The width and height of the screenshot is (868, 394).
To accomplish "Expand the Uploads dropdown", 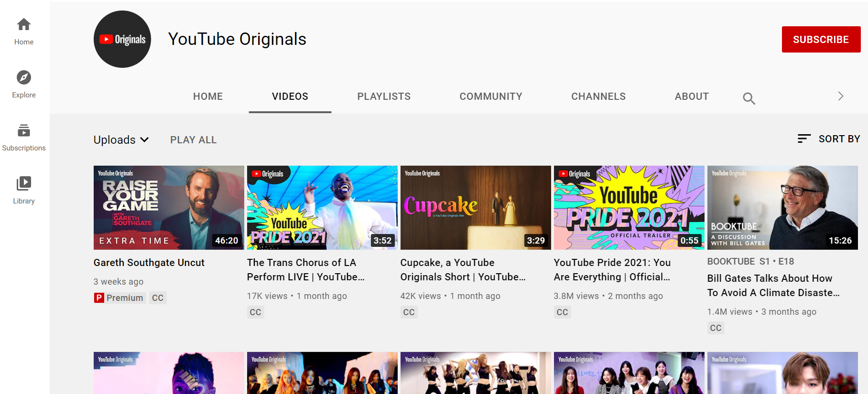I will [121, 140].
